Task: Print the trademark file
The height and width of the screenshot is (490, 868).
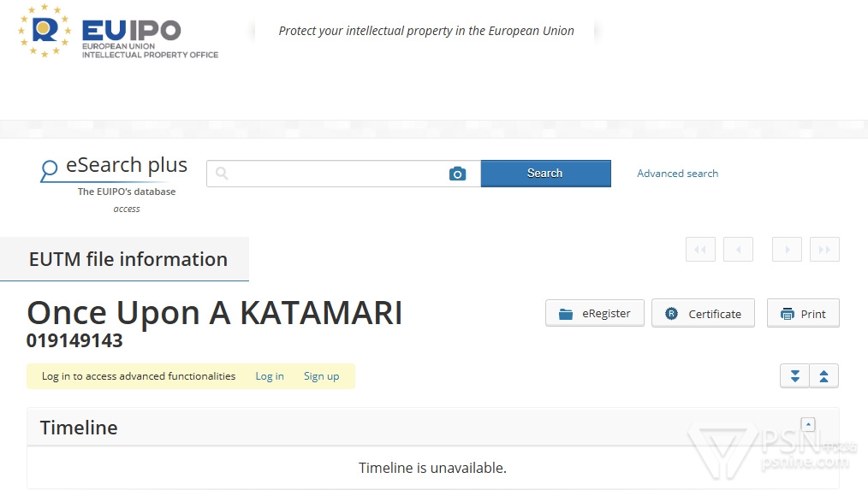Action: 803,314
